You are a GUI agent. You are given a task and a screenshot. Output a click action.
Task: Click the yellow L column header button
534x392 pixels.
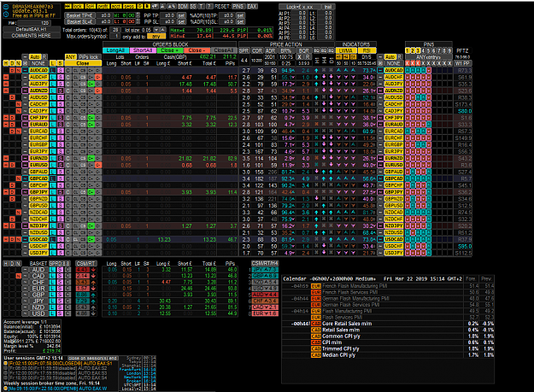pyautogui.click(x=53, y=63)
